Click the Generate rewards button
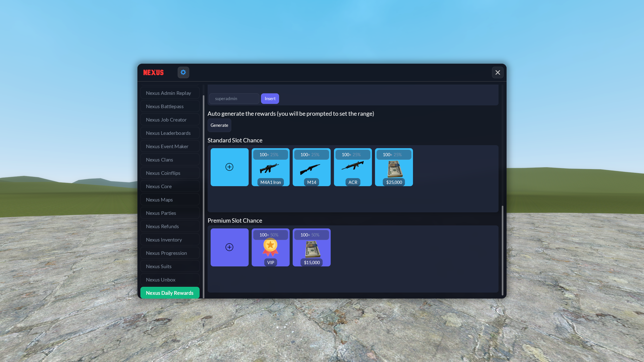 (x=219, y=125)
